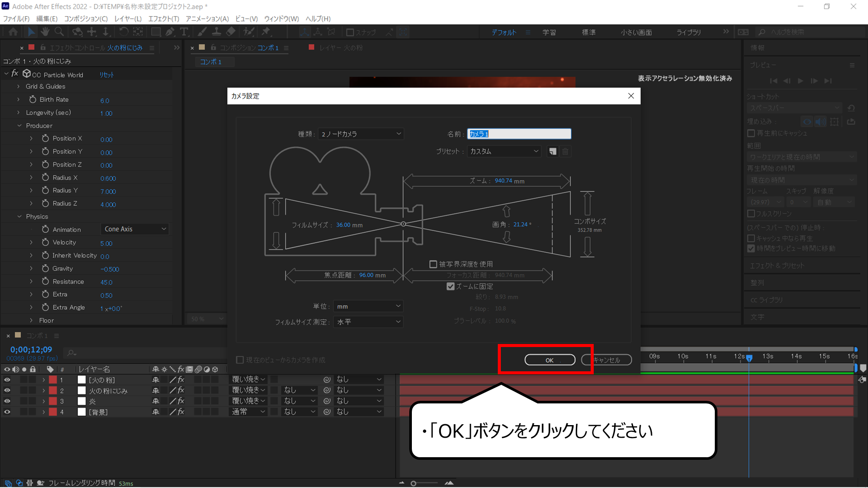Toggle visibility eye of layer 火の粉にじみ

[7, 390]
